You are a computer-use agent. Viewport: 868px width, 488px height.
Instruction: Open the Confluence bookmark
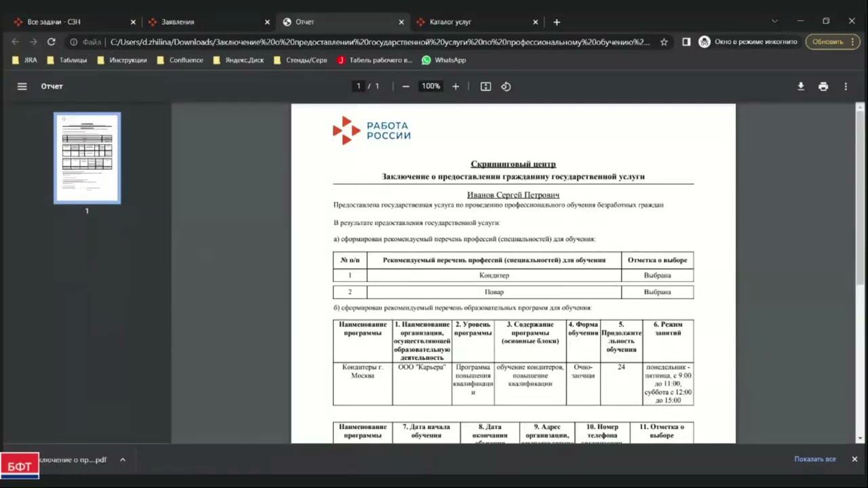180,60
